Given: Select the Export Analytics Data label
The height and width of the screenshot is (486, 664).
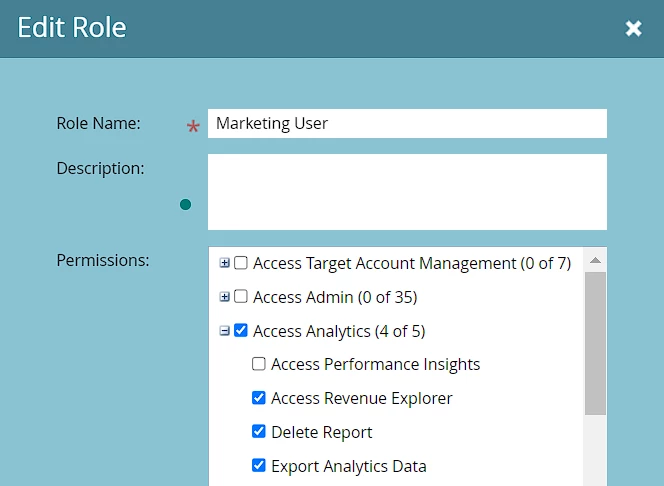Looking at the screenshot, I should (x=348, y=466).
